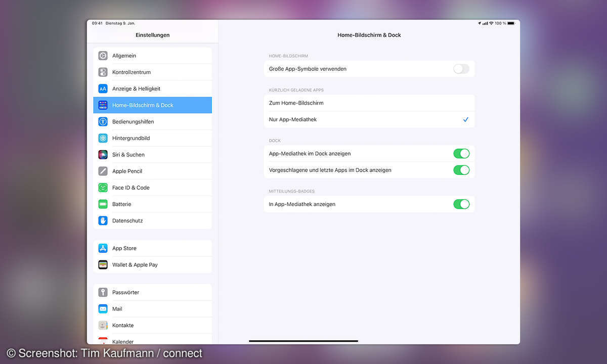
Task: Tap the Face ID & Code icon
Action: pyautogui.click(x=103, y=188)
